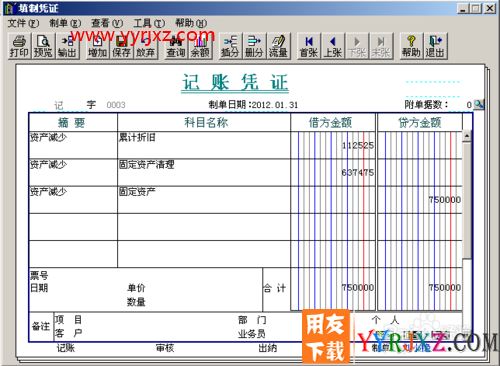Image resolution: width=500 pixels, height=366 pixels.
Task: Open the 余额 balance icon
Action: (200, 46)
